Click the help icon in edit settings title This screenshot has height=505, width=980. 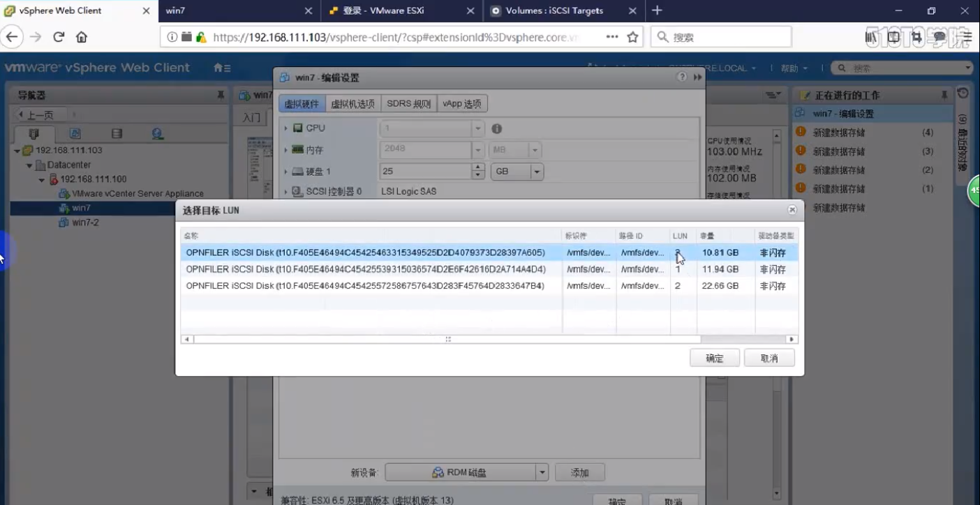(x=682, y=77)
